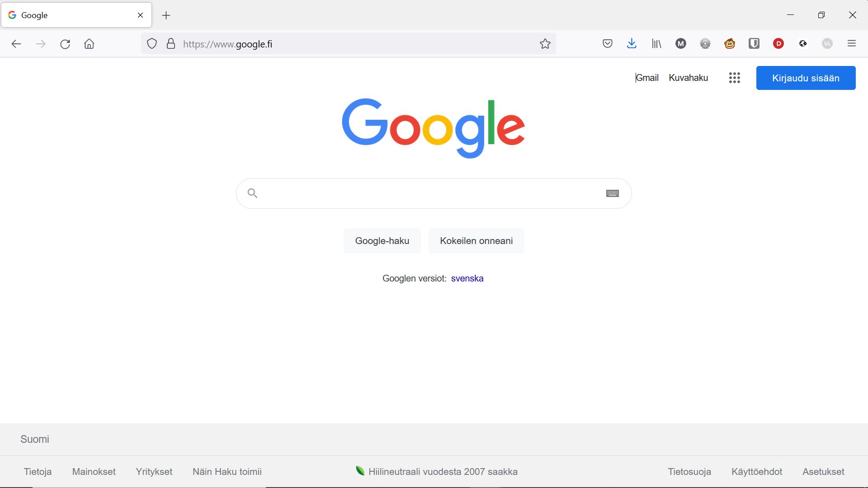Open the on-screen keyboard input tool

click(613, 193)
